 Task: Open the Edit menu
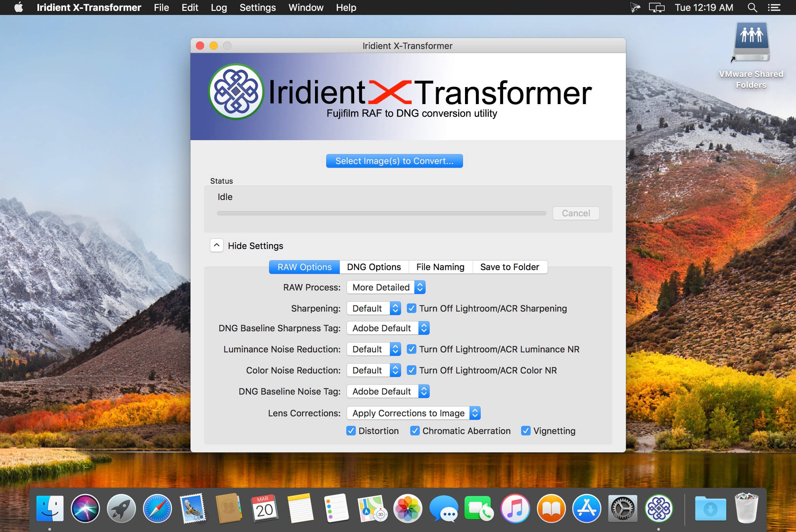pos(190,7)
